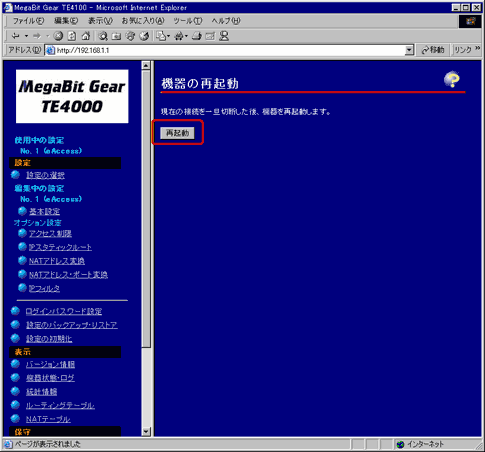Click the 移動 go button

tap(433, 50)
